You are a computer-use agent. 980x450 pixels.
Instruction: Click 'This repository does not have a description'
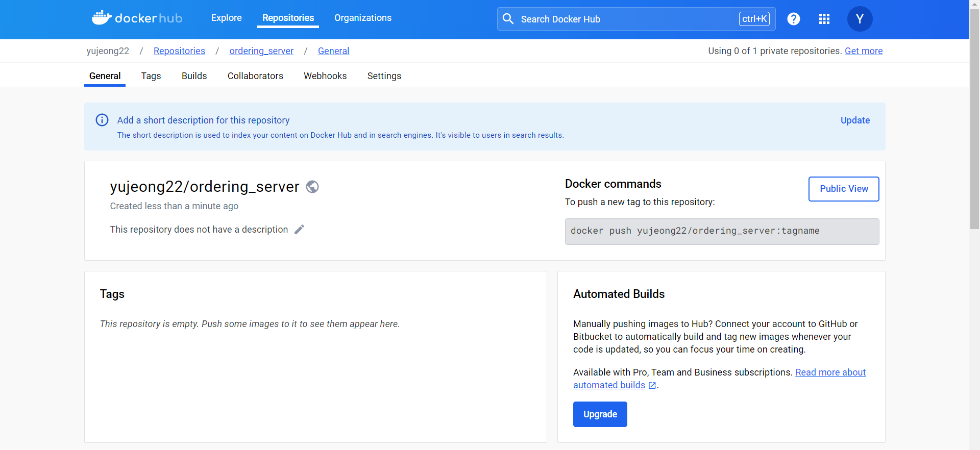pos(199,230)
